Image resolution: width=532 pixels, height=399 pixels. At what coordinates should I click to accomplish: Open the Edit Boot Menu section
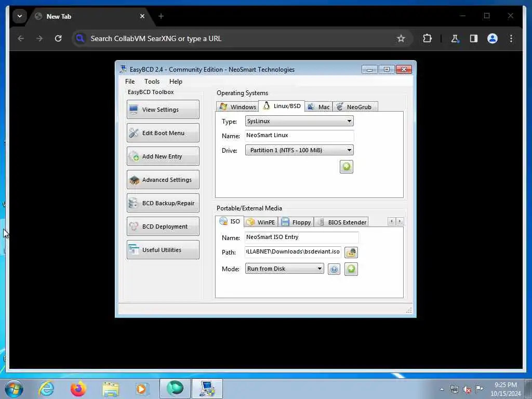[x=163, y=132]
